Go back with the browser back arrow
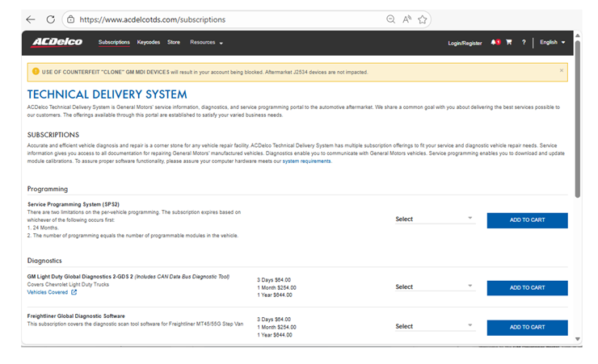Image resolution: width=598 pixels, height=364 pixels. pyautogui.click(x=31, y=19)
